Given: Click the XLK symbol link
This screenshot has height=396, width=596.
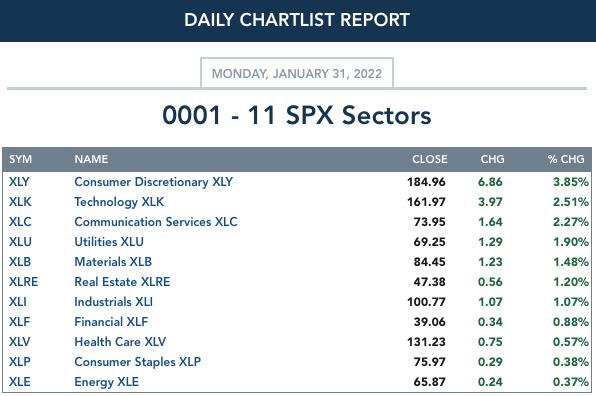Looking at the screenshot, I should (x=20, y=202).
